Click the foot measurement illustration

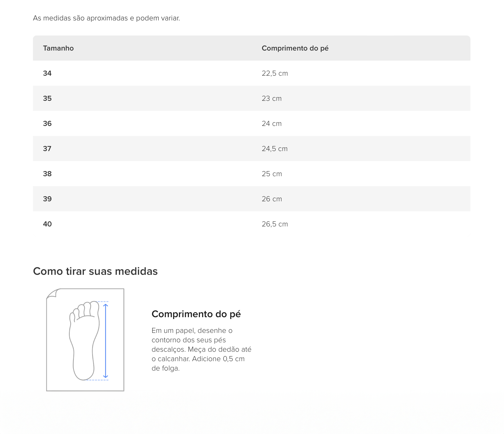pyautogui.click(x=85, y=340)
